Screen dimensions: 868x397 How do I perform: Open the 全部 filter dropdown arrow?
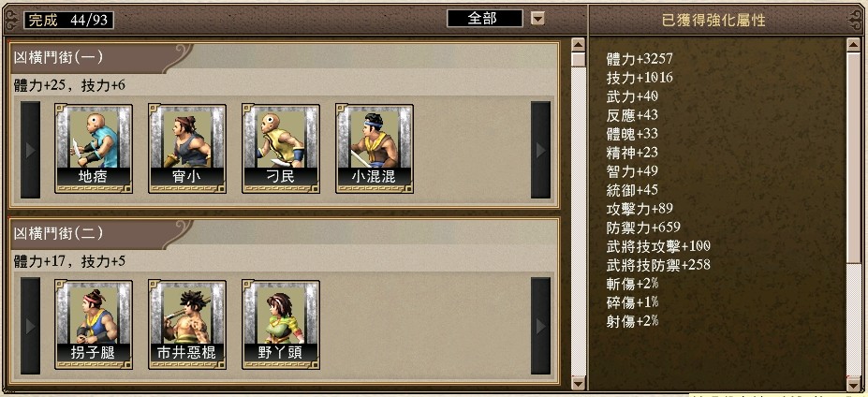(537, 19)
